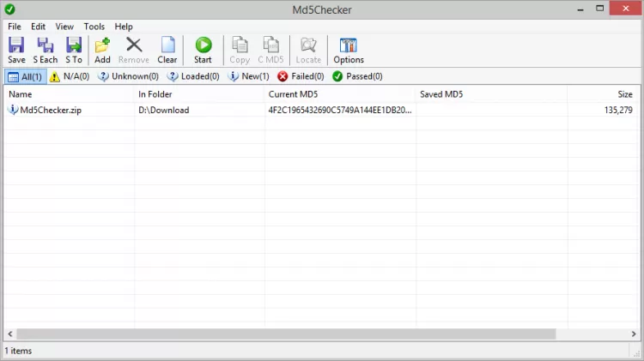The width and height of the screenshot is (644, 361).
Task: Sort by the Saved MD5 column header
Action: click(x=492, y=94)
